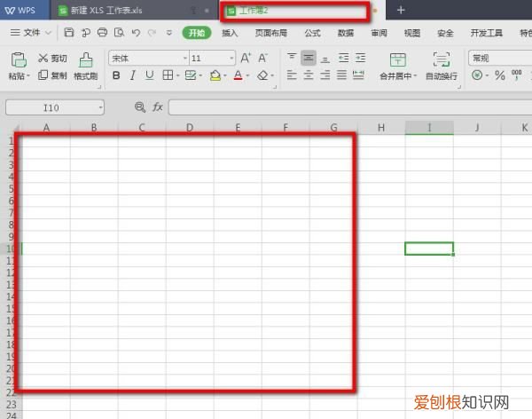Apply percent style format

(500, 75)
